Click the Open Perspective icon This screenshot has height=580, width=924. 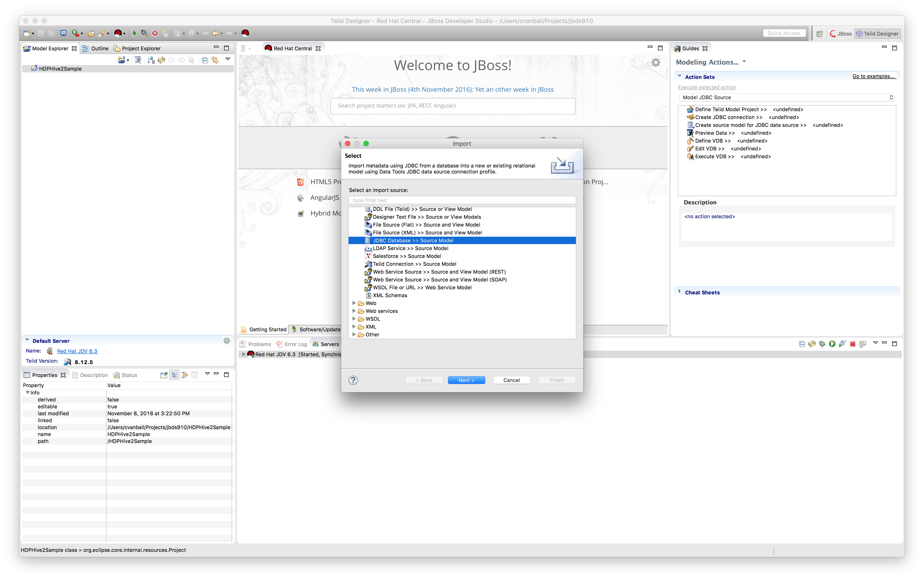[x=819, y=34]
